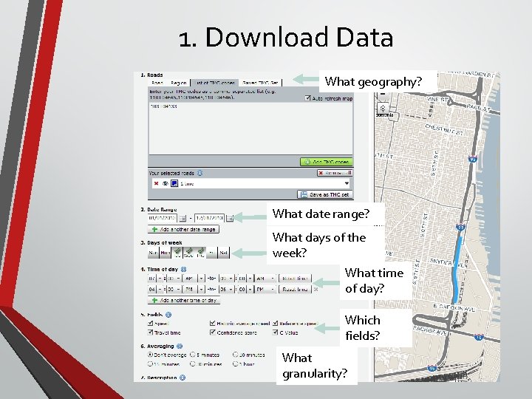Toggle the Auto refresh map checkbox
532x399 pixels.
(307, 98)
